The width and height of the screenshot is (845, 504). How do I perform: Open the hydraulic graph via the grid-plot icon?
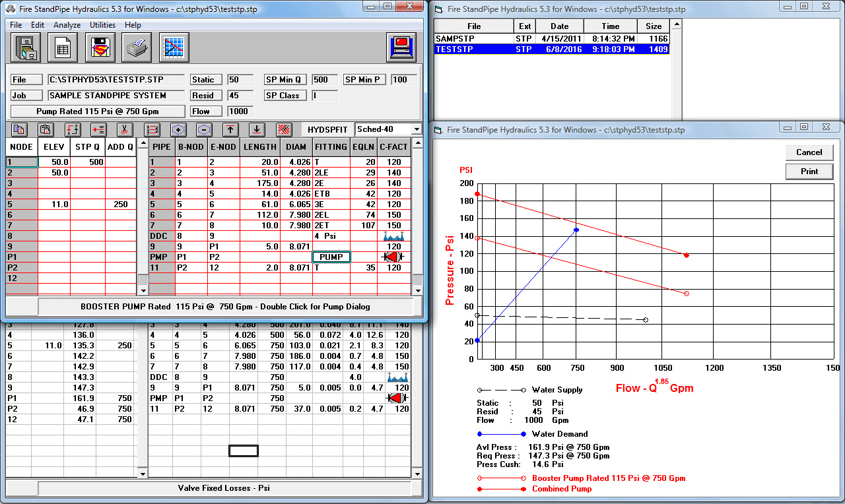pyautogui.click(x=174, y=46)
